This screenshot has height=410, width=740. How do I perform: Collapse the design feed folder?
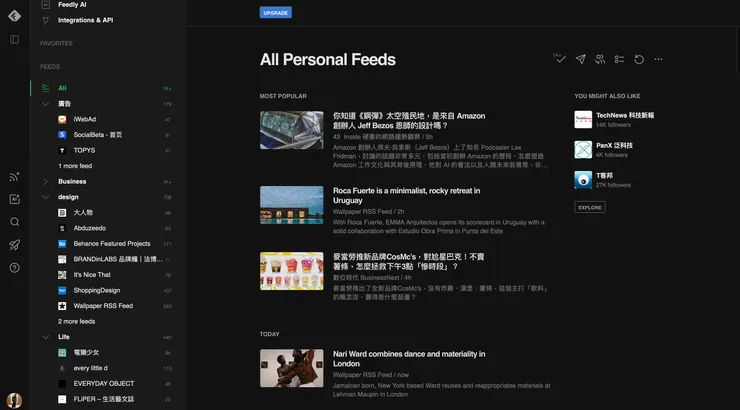tap(45, 197)
